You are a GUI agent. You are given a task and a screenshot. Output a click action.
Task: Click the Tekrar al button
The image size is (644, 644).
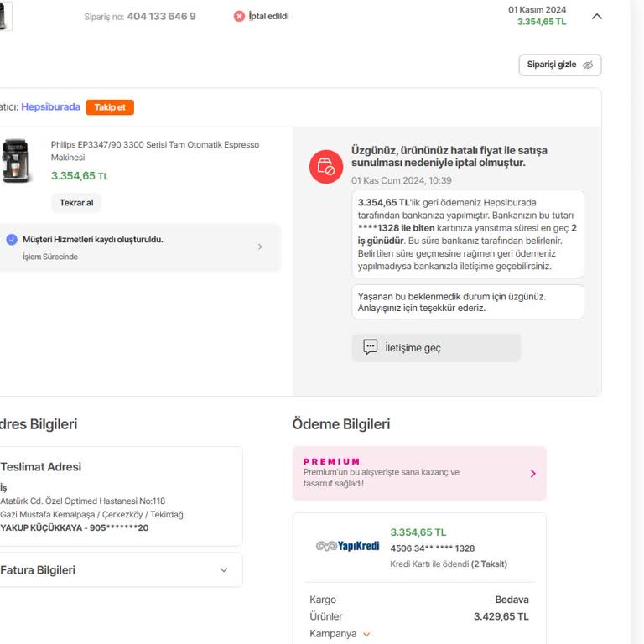[76, 202]
